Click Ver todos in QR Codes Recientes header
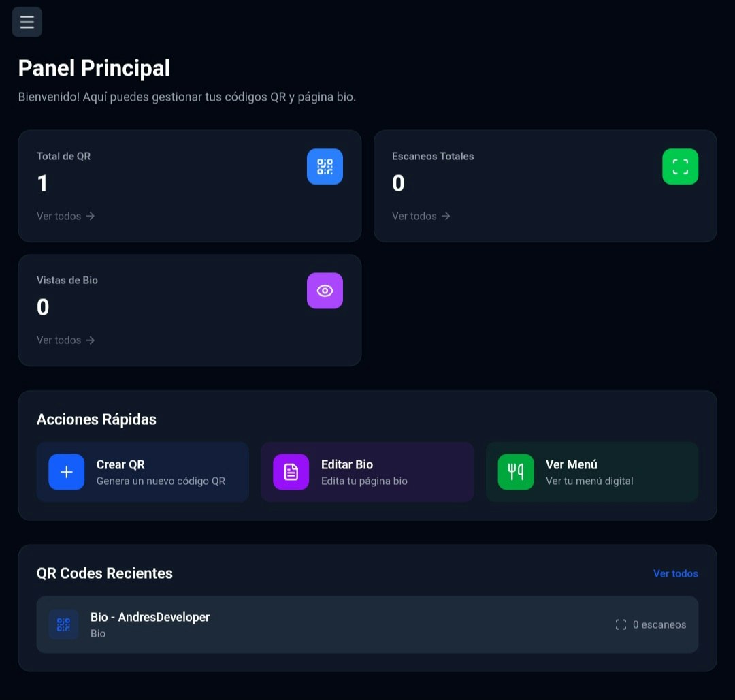 pyautogui.click(x=675, y=573)
